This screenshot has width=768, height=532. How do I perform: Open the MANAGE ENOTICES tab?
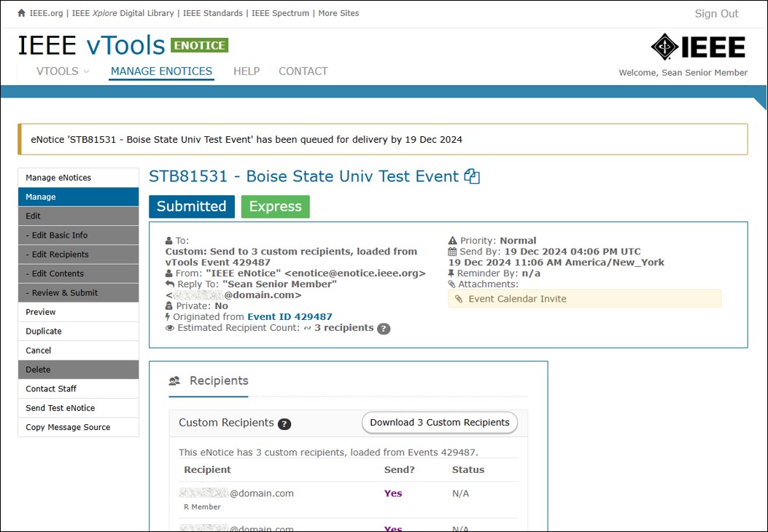[161, 71]
